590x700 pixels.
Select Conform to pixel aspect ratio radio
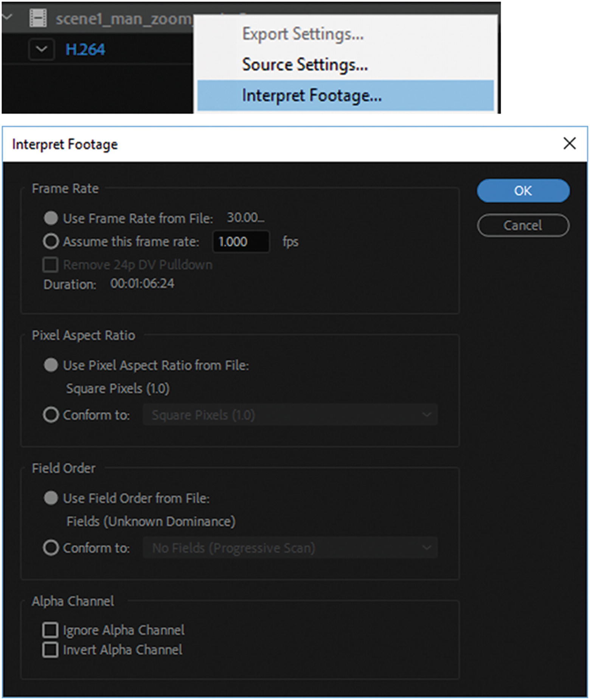coord(51,415)
